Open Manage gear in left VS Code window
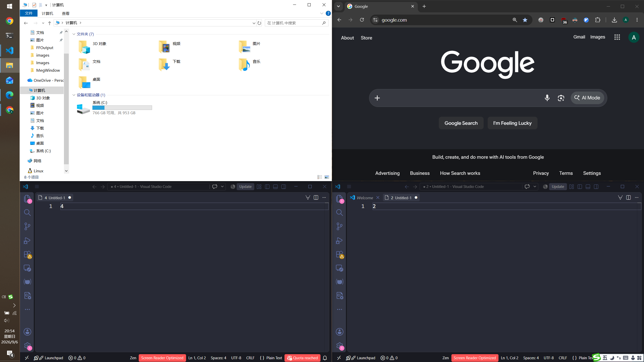 point(27,346)
